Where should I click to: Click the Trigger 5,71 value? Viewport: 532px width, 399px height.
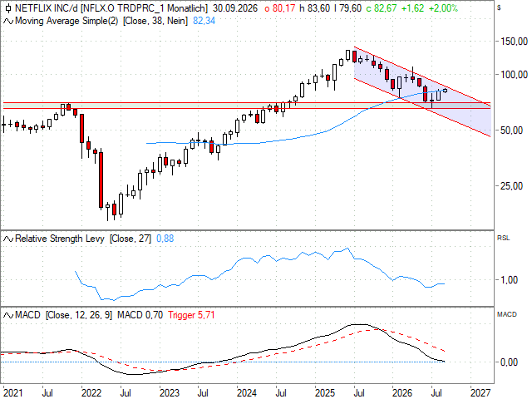click(x=191, y=316)
